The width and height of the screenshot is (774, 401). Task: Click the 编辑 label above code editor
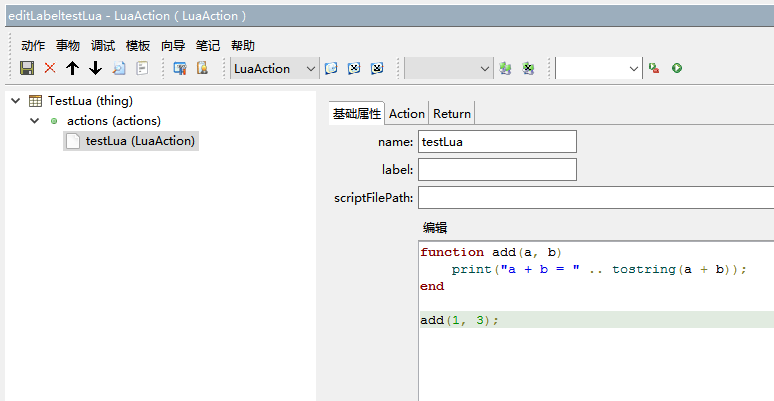(435, 228)
